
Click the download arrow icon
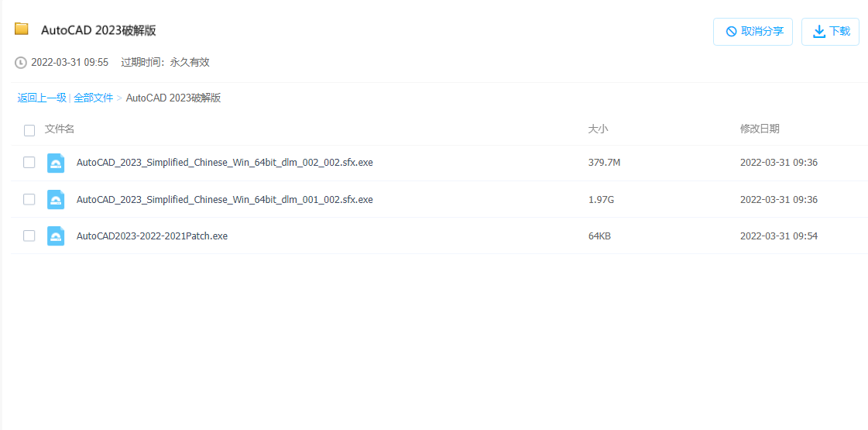(818, 32)
